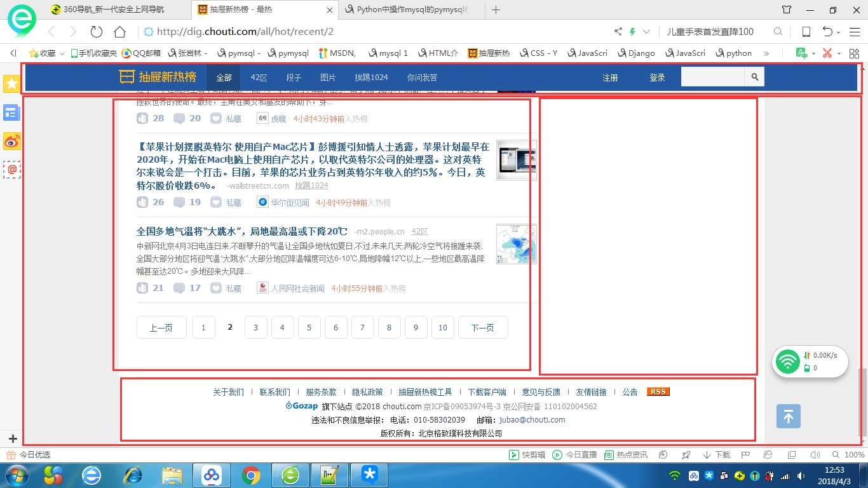
Task: Click the browser home icon
Action: (x=119, y=31)
